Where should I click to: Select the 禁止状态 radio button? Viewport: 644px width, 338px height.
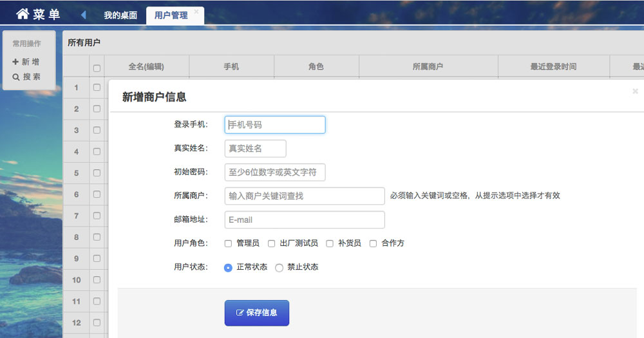279,268
